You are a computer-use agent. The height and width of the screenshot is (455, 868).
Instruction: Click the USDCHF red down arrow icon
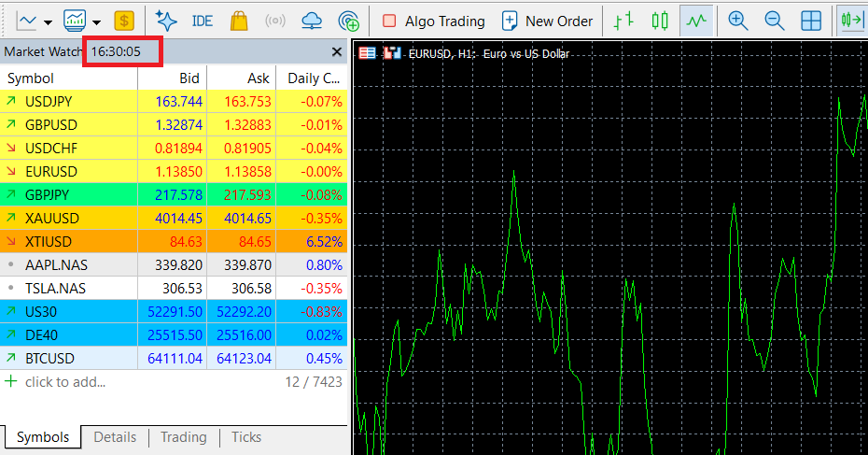coord(10,148)
